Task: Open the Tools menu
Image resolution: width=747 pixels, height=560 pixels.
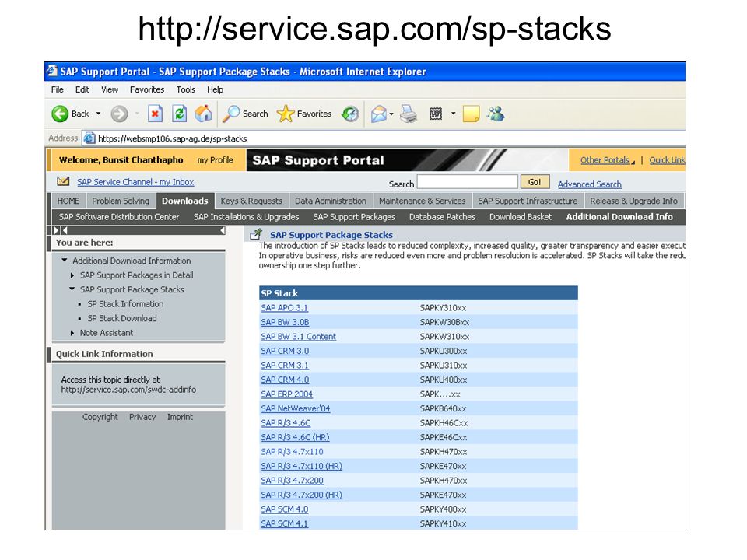Action: pos(186,89)
